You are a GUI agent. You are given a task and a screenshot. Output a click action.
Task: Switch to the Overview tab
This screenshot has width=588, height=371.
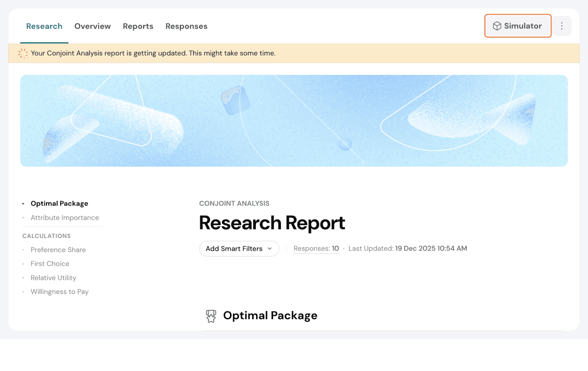coord(93,26)
